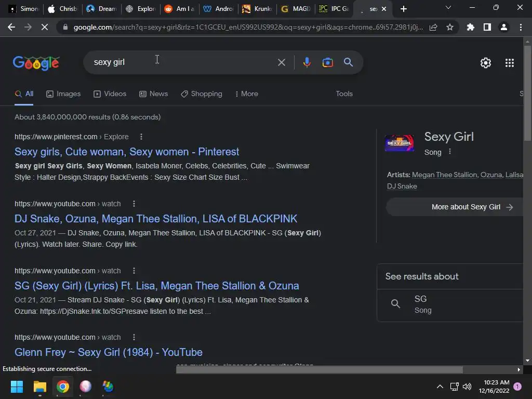Viewport: 532px width, 399px height.
Task: Open SG Song result suggestion
Action: point(450,304)
